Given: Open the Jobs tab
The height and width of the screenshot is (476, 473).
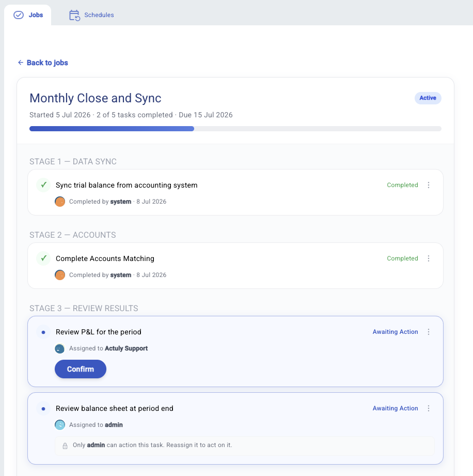Looking at the screenshot, I should 28,15.
